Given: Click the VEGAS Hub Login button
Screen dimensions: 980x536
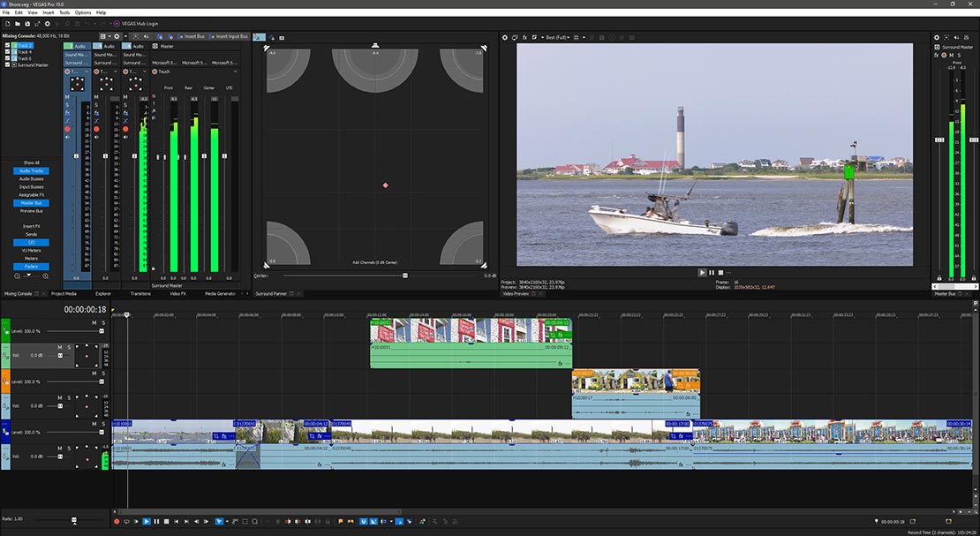Looking at the screenshot, I should [x=136, y=24].
